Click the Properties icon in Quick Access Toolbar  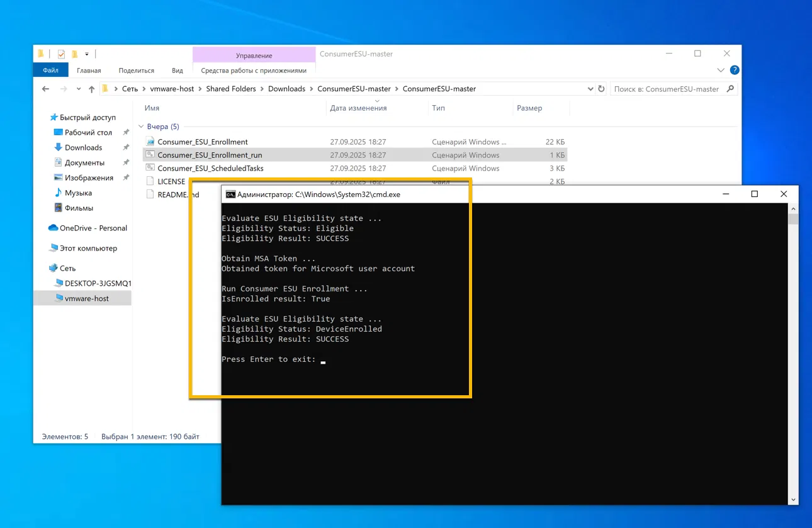pyautogui.click(x=61, y=54)
